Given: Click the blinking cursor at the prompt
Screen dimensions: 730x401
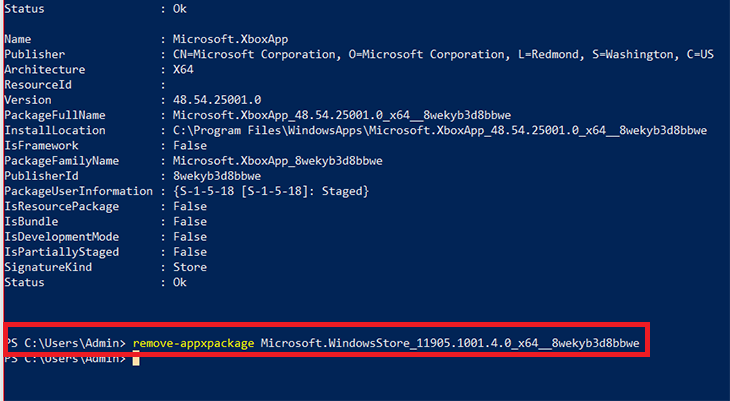Looking at the screenshot, I should point(135,360).
